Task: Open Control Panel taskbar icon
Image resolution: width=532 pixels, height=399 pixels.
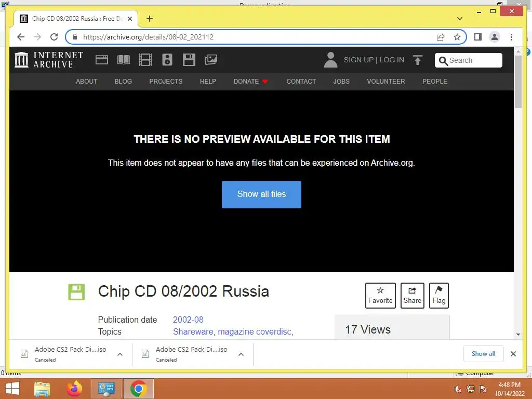Action: 106,389
